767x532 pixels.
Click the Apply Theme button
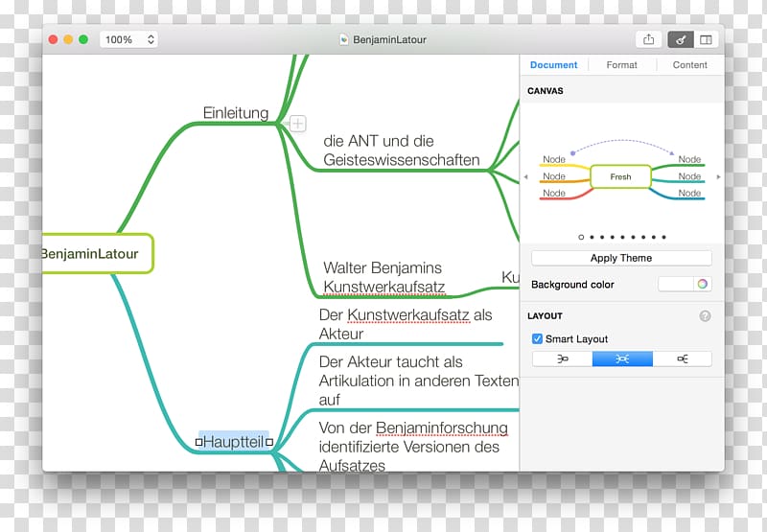click(x=621, y=258)
